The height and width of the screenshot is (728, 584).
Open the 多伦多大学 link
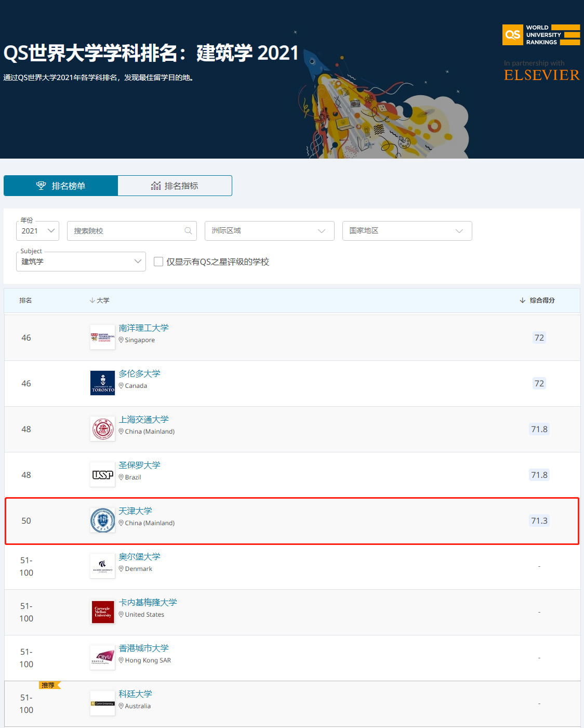click(139, 374)
